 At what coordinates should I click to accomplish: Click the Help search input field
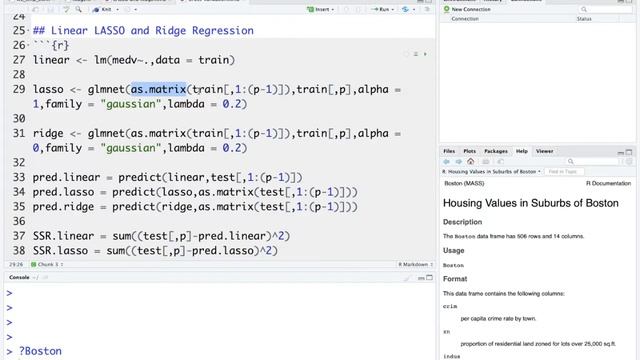593,162
